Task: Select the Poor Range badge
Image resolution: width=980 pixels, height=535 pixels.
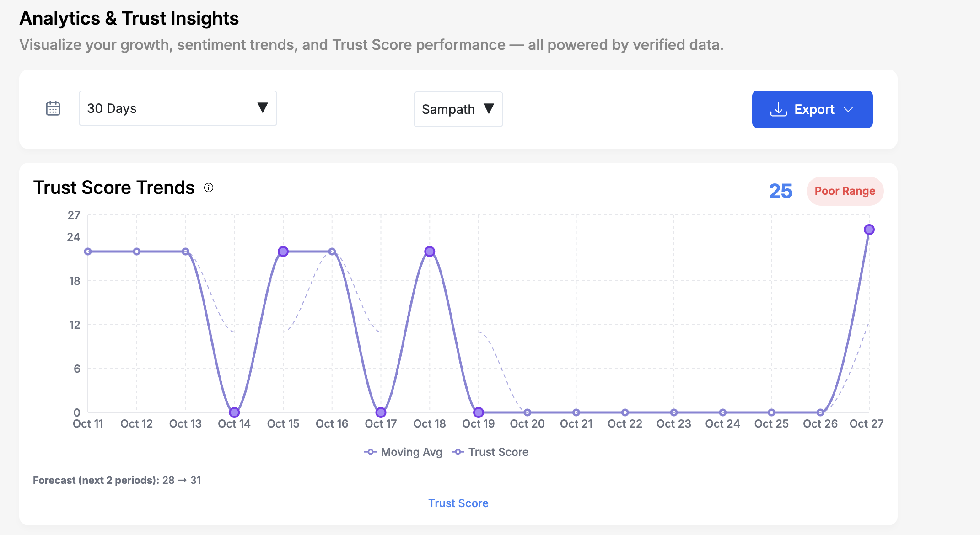Action: (x=845, y=191)
